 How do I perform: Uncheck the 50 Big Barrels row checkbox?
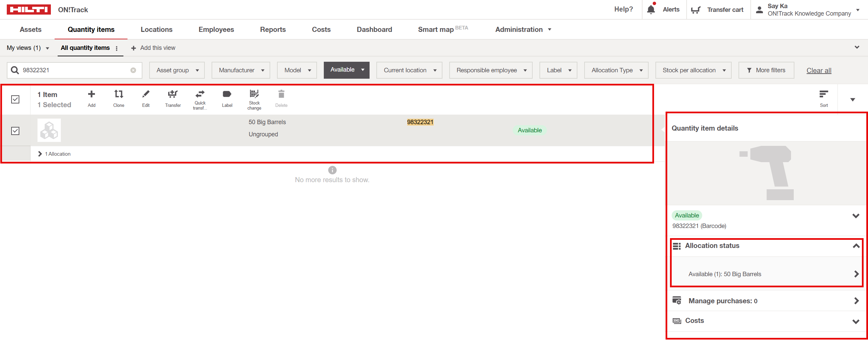[x=15, y=131]
